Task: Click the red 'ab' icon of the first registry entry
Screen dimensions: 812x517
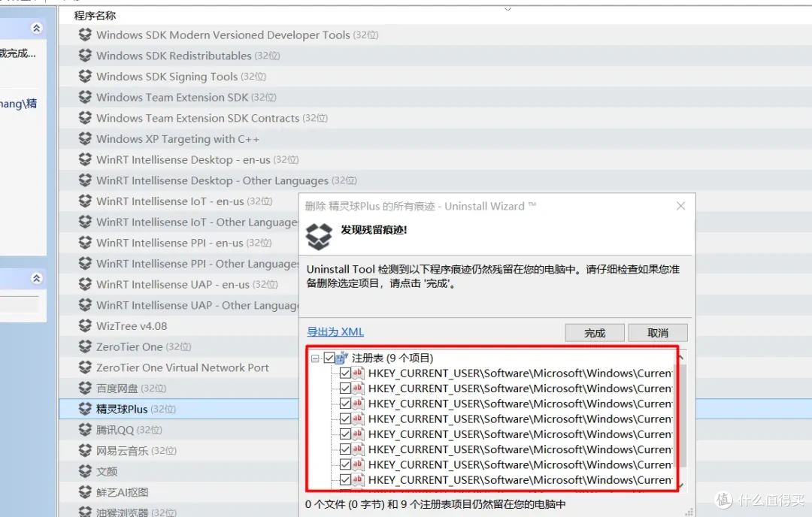Action: pyautogui.click(x=358, y=373)
